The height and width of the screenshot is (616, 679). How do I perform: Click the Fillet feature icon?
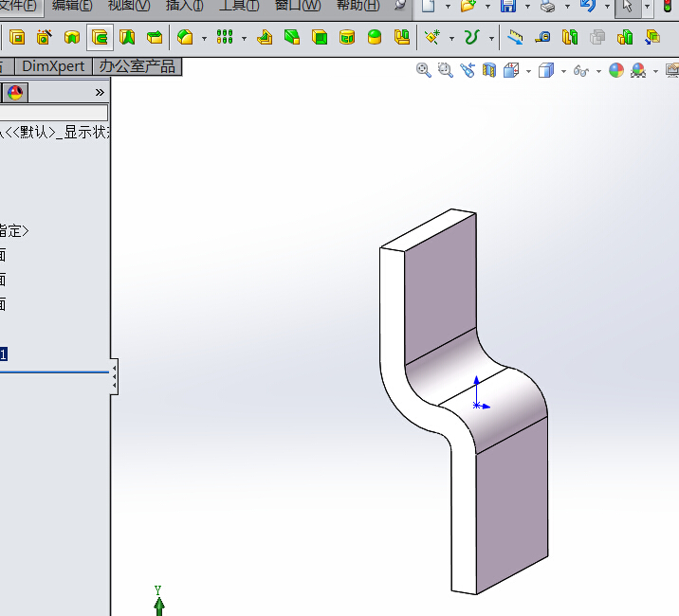click(x=185, y=38)
